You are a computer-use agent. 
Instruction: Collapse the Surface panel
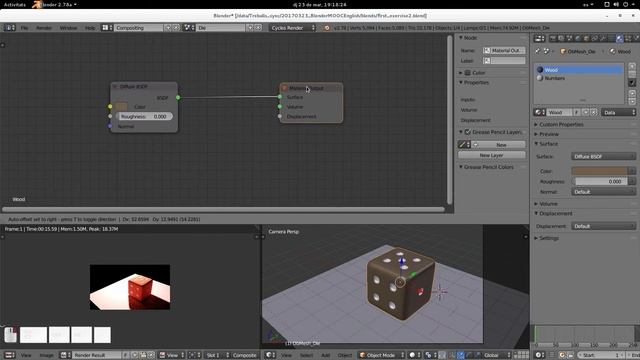[x=536, y=144]
